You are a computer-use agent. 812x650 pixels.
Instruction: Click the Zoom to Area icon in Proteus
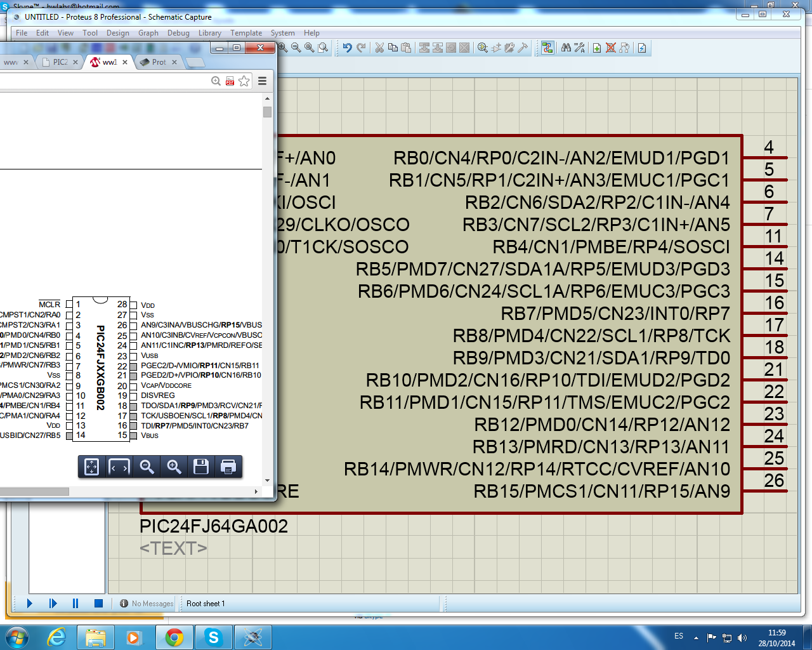point(323,48)
